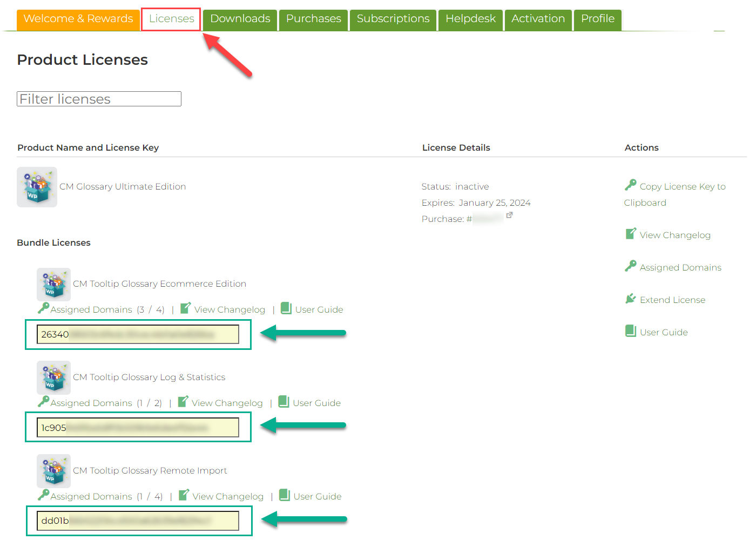Go to the Purchases tab
Viewport: 756px width, 540px height.
314,19
